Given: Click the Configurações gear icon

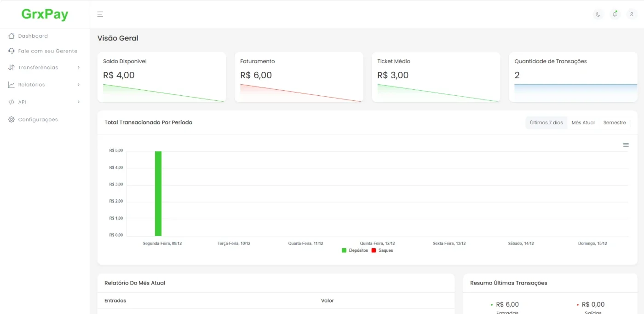Looking at the screenshot, I should (x=11, y=119).
